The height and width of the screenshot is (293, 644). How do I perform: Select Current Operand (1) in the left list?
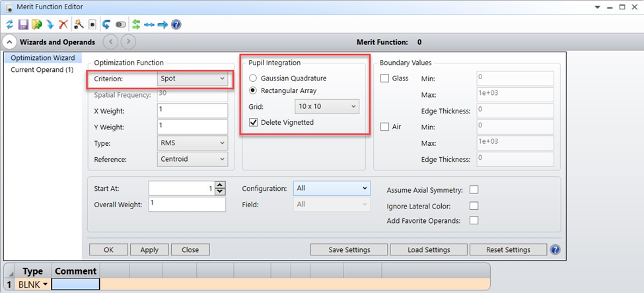pos(42,70)
